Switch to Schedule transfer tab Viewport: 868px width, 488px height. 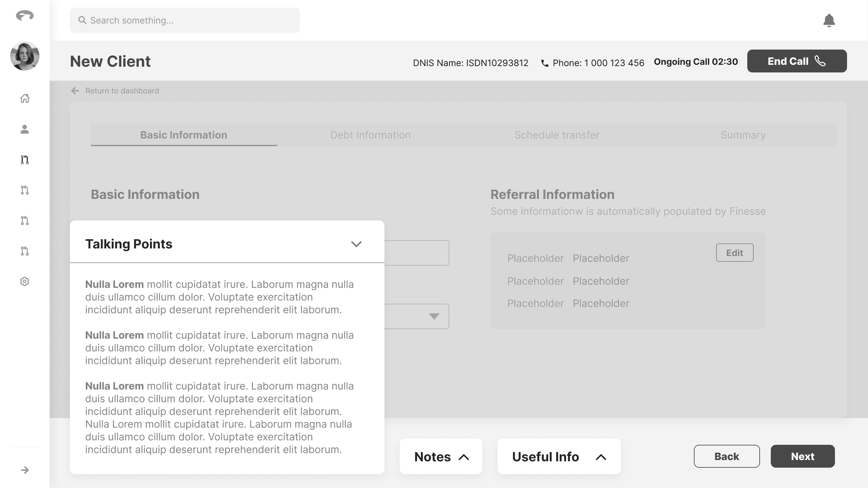pos(557,135)
